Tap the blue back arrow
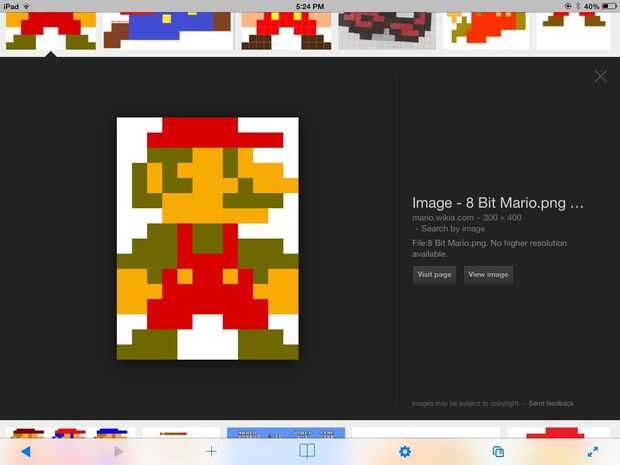Screen dimensions: 620x465 (x=26, y=451)
